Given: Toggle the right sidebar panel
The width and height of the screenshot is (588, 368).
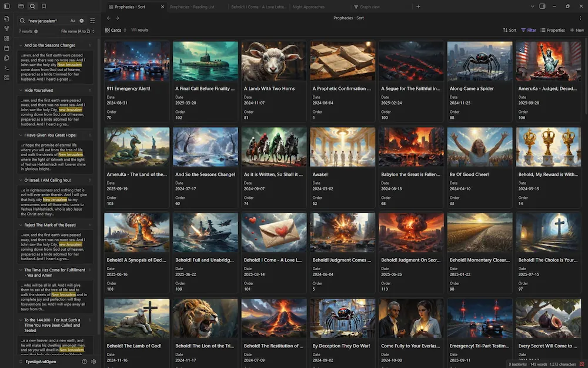Looking at the screenshot, I should (542, 6).
